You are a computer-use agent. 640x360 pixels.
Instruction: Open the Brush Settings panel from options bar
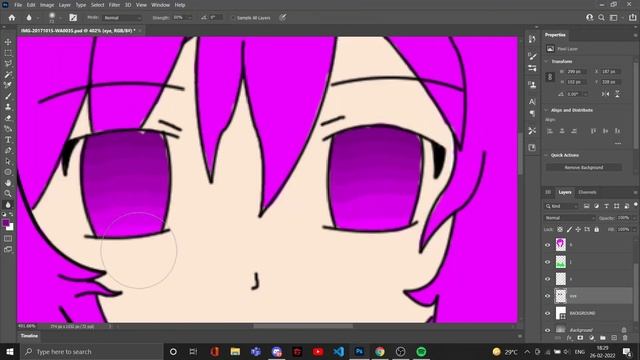73,18
